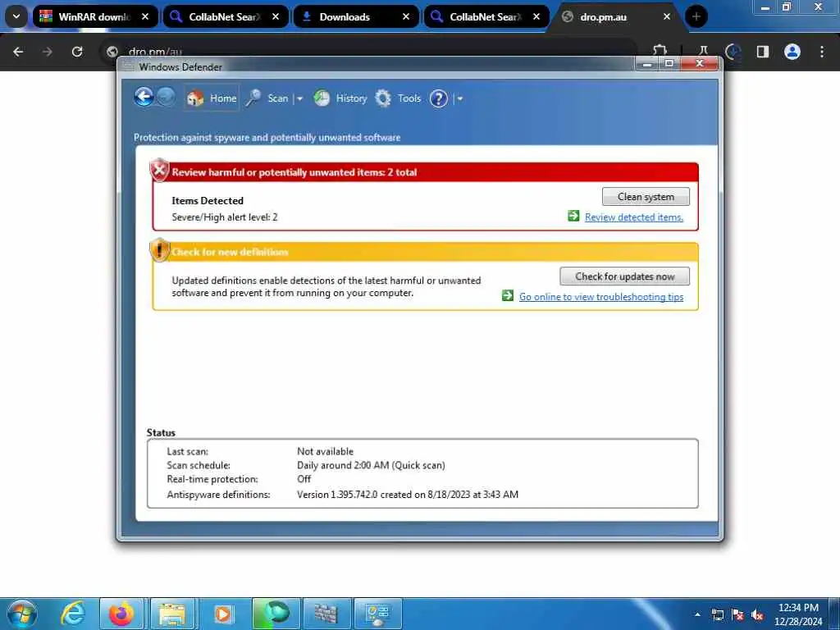Screen dimensions: 840x630
Task: Reload the current page
Action: tap(77, 52)
